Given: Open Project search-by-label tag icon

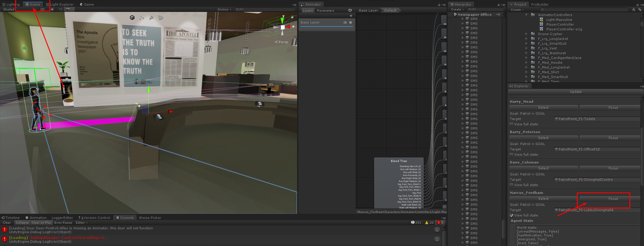Looking at the screenshot, I should click(x=640, y=10).
